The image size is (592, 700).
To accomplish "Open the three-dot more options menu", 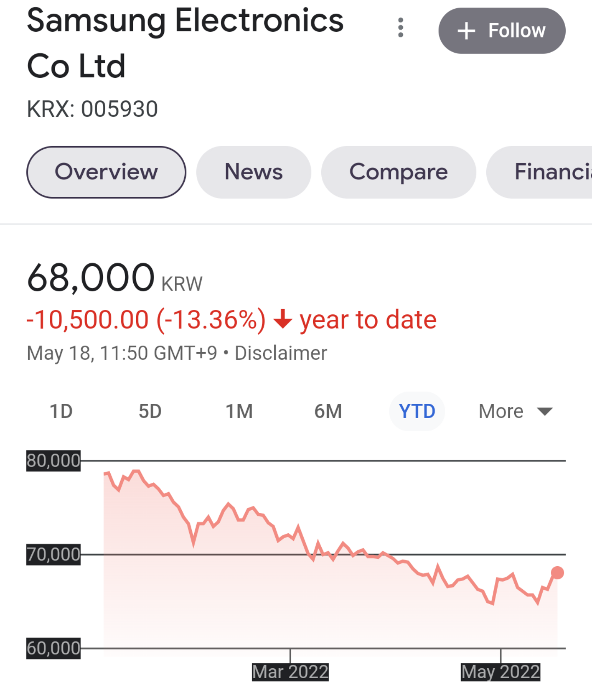I will pos(400,28).
